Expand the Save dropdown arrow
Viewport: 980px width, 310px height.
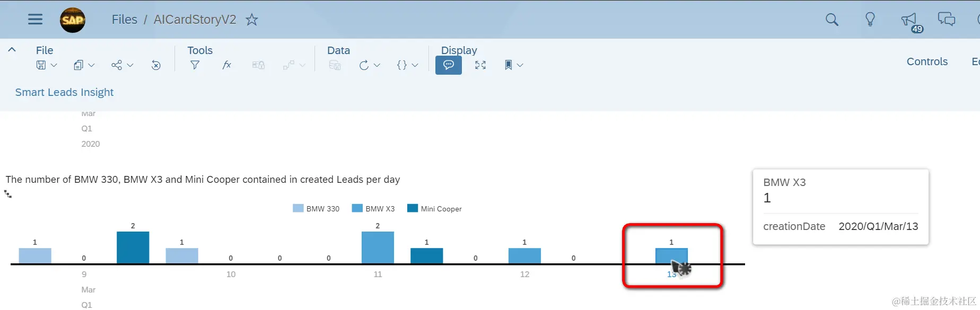coord(54,65)
